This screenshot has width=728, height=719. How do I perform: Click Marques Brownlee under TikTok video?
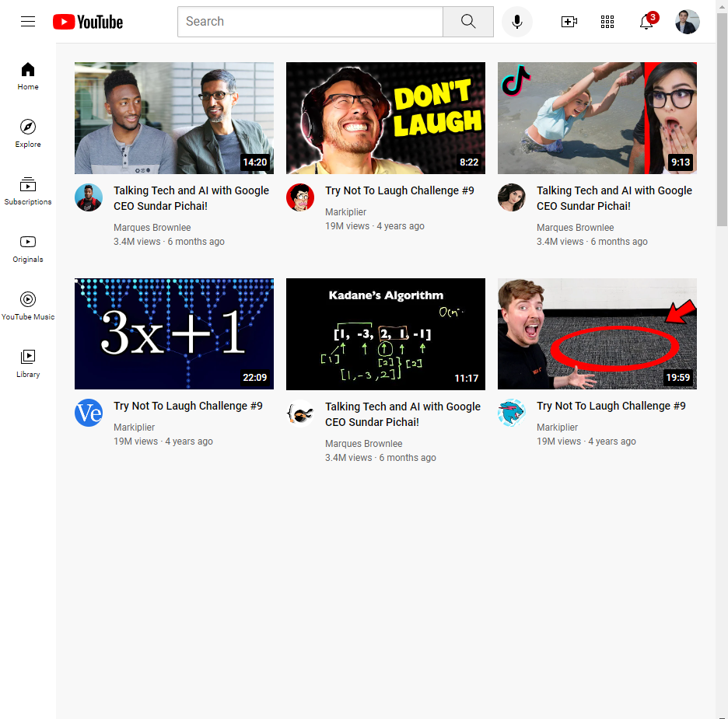click(x=576, y=228)
